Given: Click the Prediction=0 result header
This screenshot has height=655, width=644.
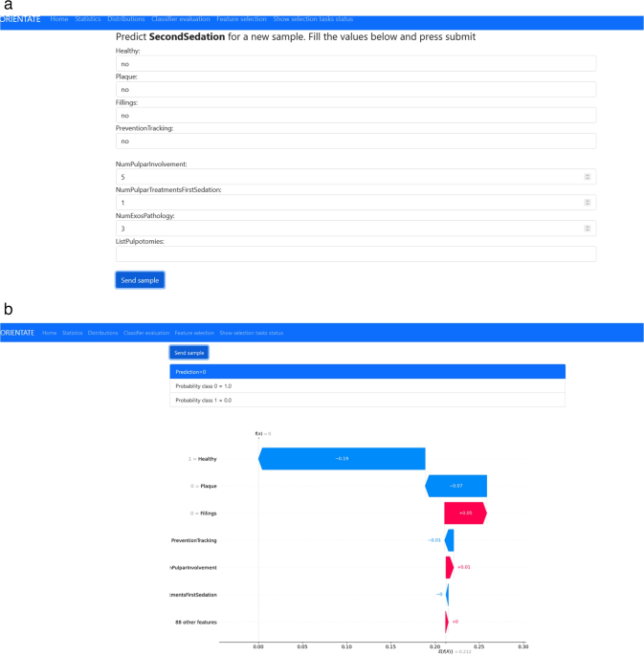Looking at the screenshot, I should (x=367, y=372).
